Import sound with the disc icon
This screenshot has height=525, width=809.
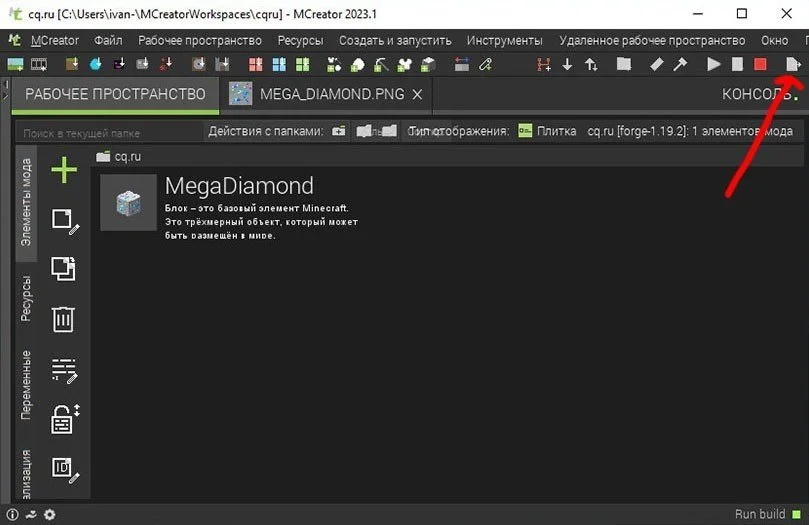199,64
